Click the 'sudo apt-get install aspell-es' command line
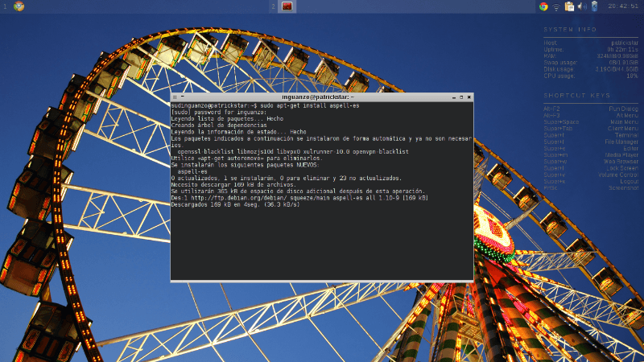This screenshot has height=362, width=644. click(310, 105)
